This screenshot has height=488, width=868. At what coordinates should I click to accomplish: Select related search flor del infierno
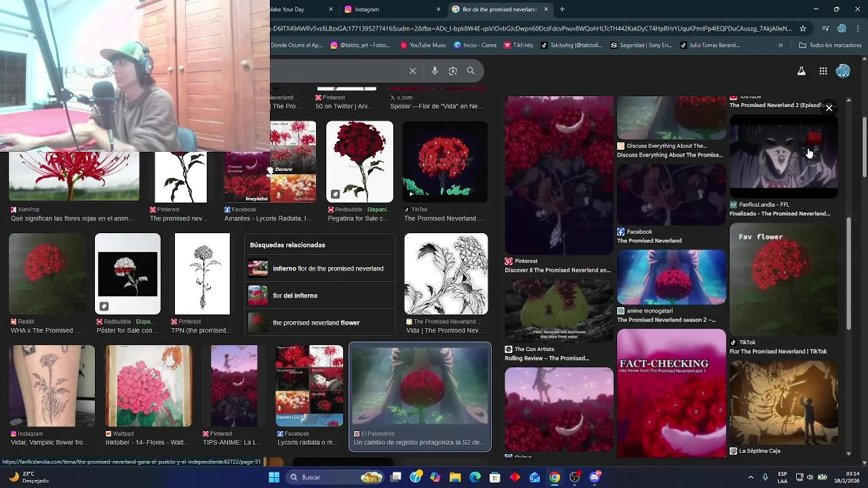point(319,296)
